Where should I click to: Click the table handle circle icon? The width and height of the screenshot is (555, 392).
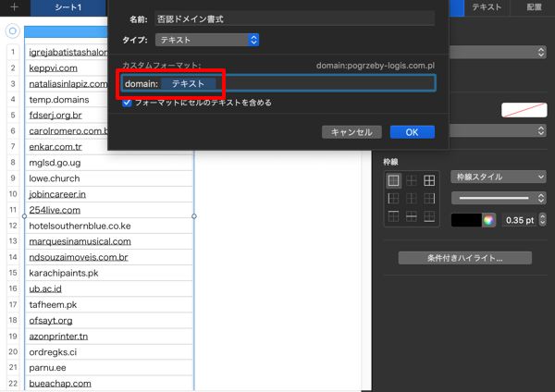tap(12, 31)
